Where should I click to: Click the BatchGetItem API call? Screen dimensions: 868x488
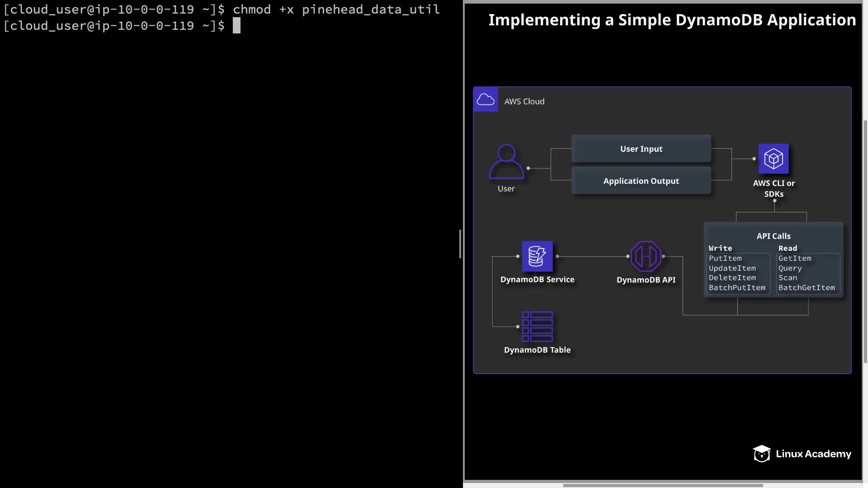tap(807, 288)
